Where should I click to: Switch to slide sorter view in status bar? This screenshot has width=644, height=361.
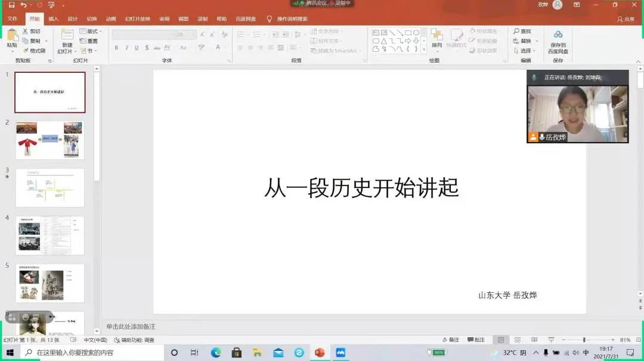pyautogui.click(x=518, y=340)
